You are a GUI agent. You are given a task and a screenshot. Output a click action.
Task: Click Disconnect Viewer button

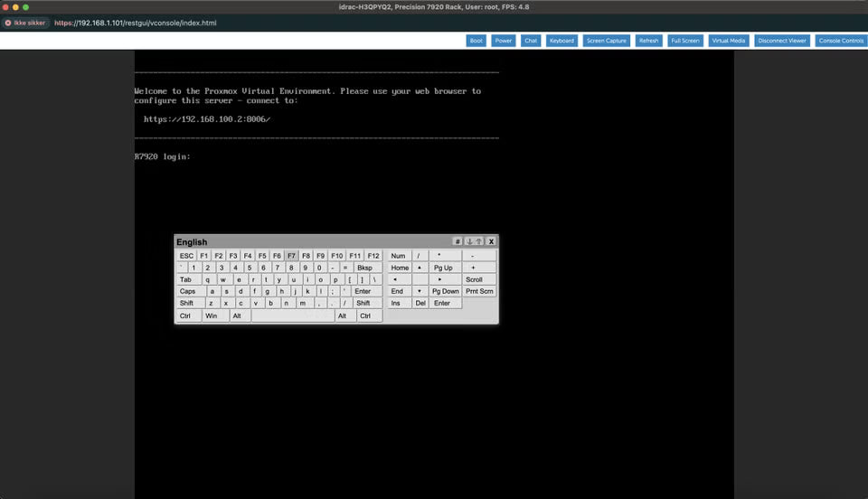(782, 41)
